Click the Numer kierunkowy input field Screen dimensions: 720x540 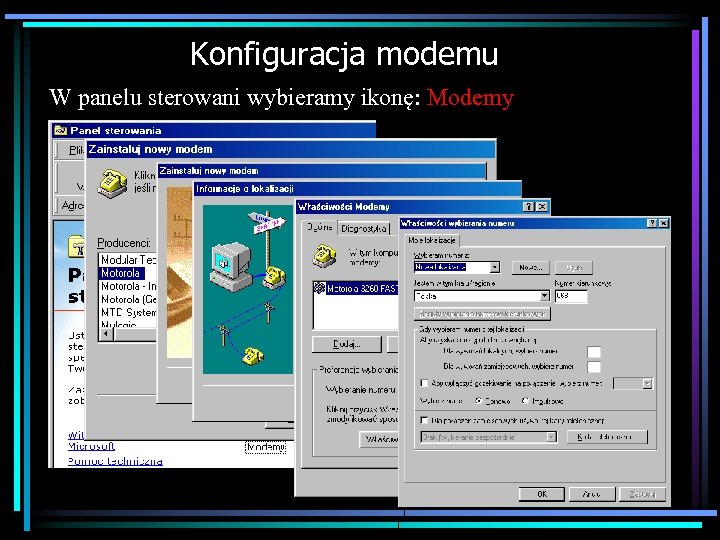tap(571, 296)
